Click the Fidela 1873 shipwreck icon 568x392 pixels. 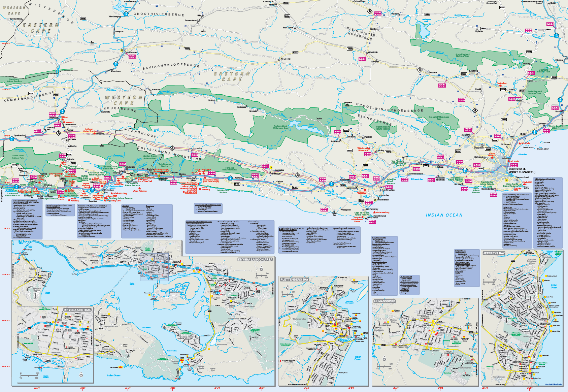pos(525,185)
